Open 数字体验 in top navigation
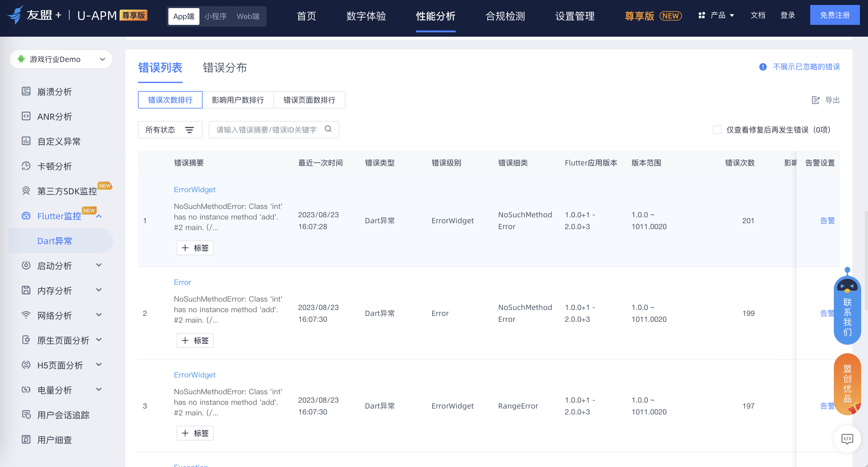Viewport: 868px width, 467px height. (366, 16)
